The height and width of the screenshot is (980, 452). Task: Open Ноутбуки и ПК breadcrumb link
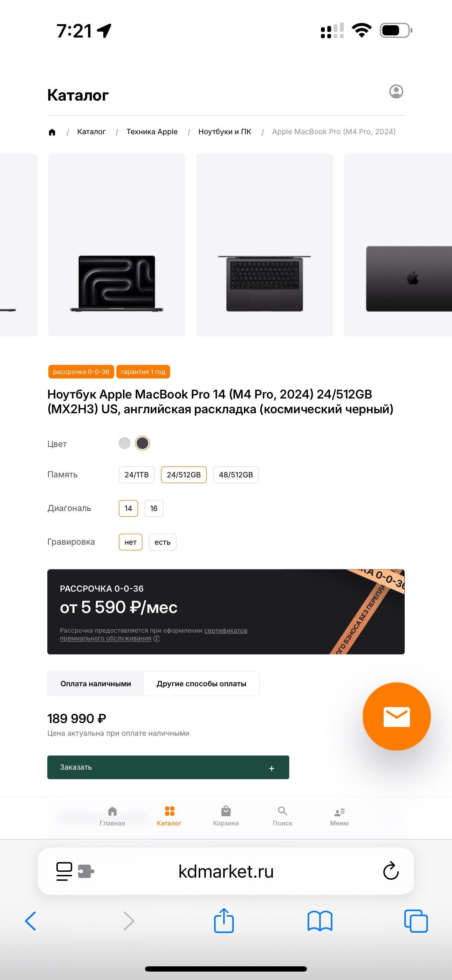point(225,132)
